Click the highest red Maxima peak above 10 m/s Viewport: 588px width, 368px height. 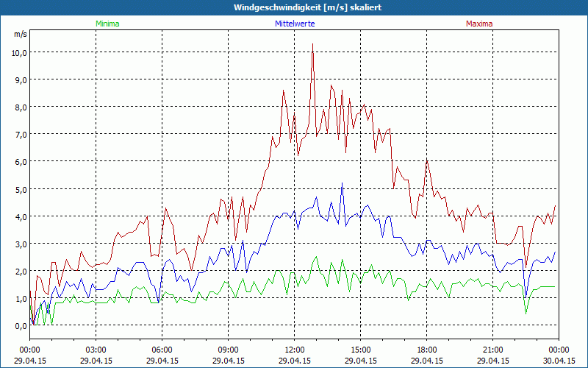312,45
